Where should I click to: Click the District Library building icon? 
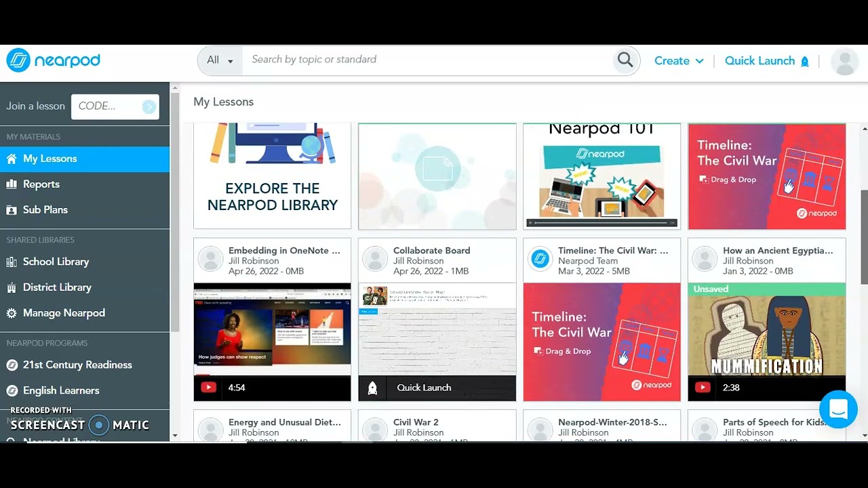[x=12, y=287]
